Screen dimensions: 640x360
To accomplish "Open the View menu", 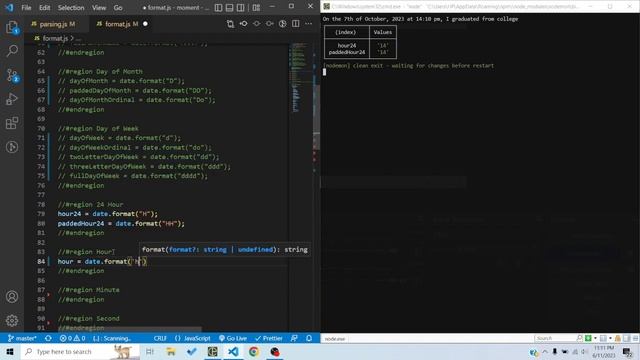I will [99, 7].
